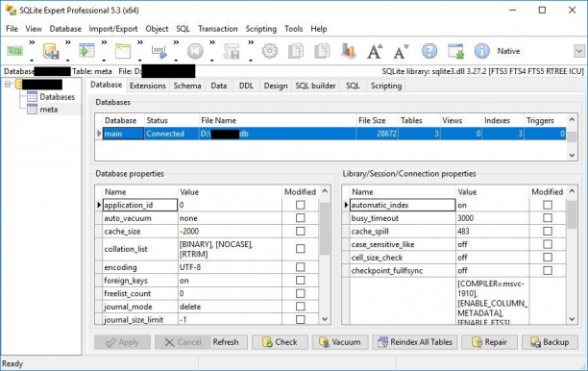
Task: Click the new table window toolbar icon
Action: tap(123, 51)
